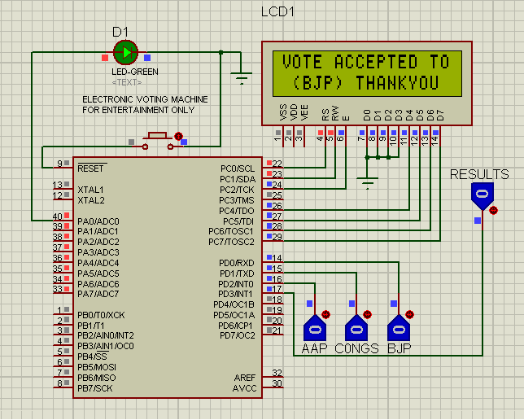Click the PC2/TCK pin label
The image size is (524, 420).
237,190
